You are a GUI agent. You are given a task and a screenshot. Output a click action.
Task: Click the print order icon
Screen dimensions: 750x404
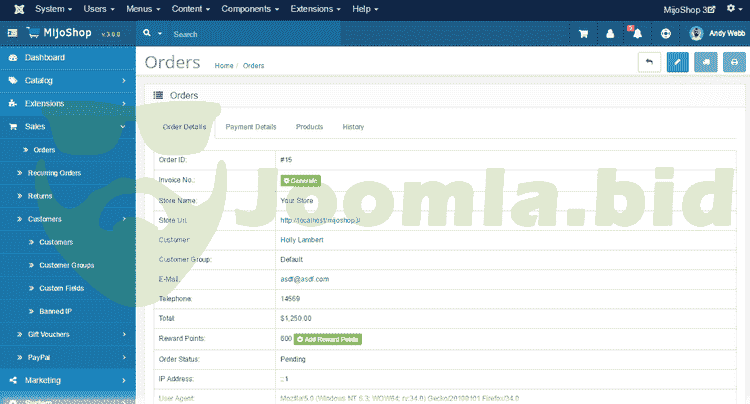pos(735,62)
